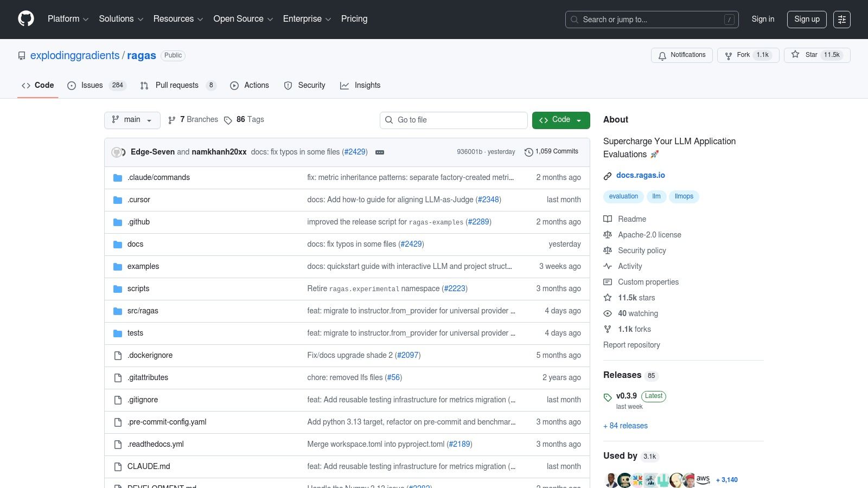Click the Search or jump to field
The image size is (868, 488).
pos(652,20)
